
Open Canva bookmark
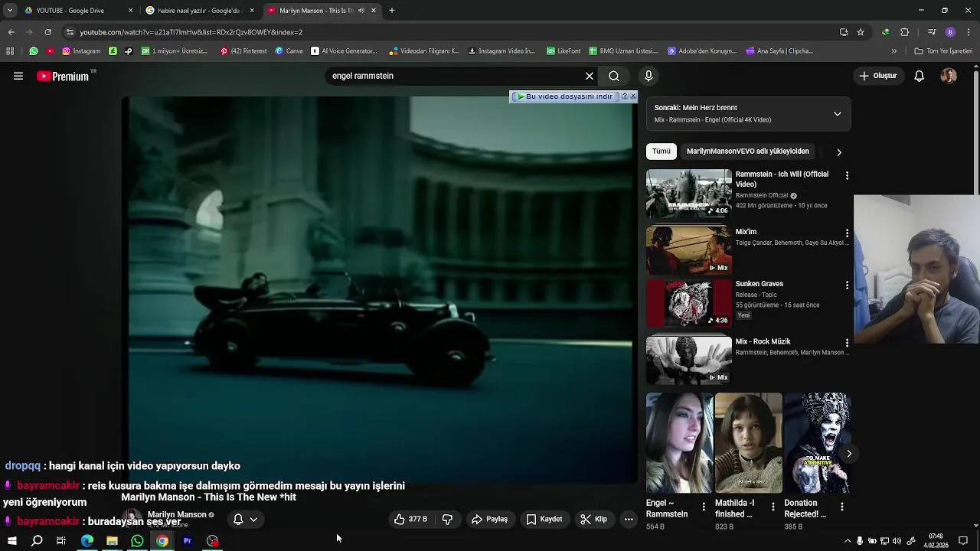(289, 51)
